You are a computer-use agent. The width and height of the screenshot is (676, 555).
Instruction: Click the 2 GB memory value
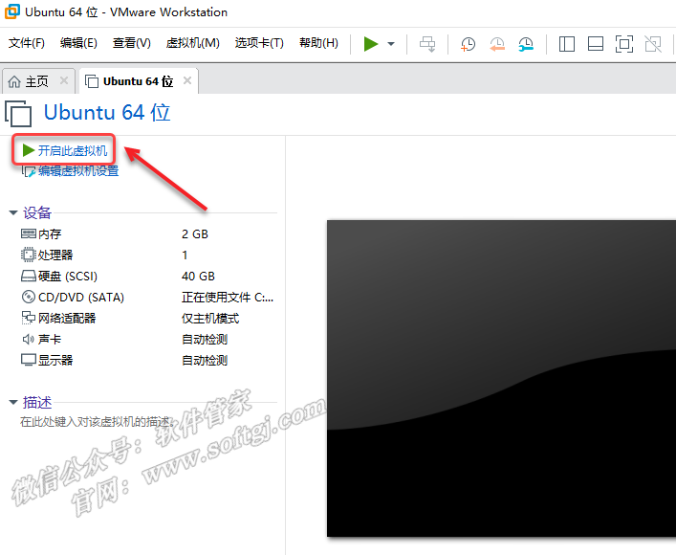click(x=195, y=234)
